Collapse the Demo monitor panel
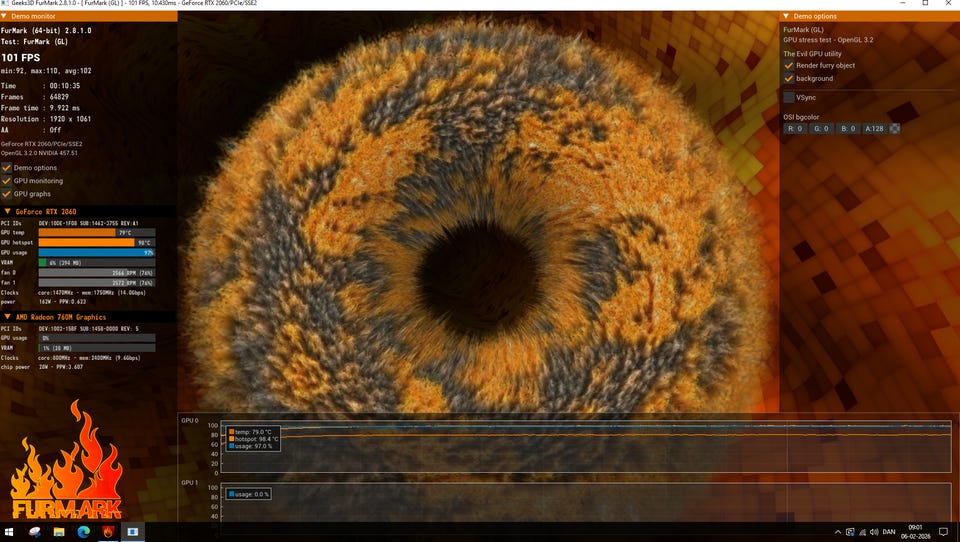The image size is (960, 542). tap(6, 16)
